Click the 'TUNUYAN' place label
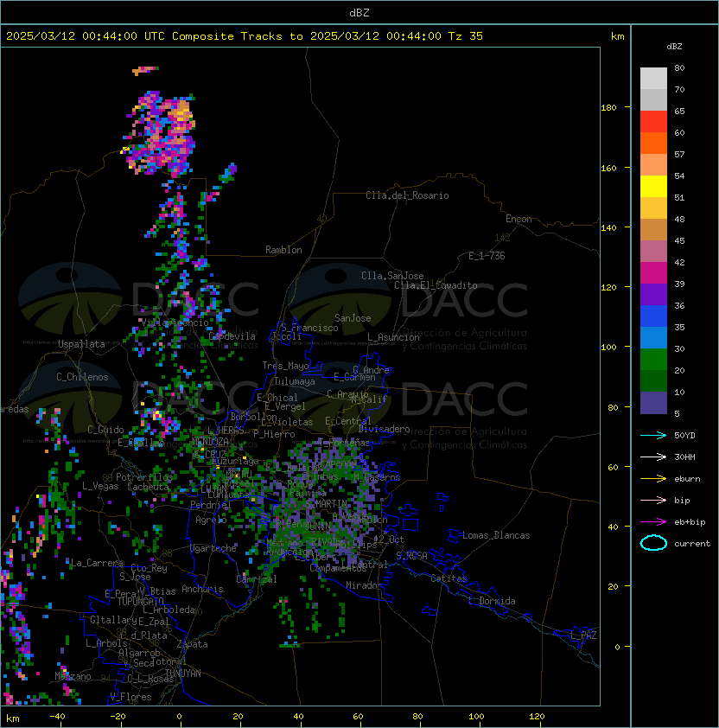Image resolution: width=719 pixels, height=728 pixels. [x=183, y=674]
